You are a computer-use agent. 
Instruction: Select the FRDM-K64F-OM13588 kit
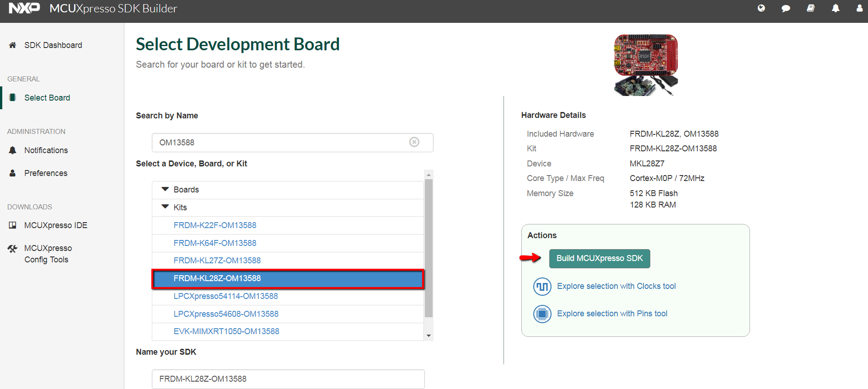point(215,243)
